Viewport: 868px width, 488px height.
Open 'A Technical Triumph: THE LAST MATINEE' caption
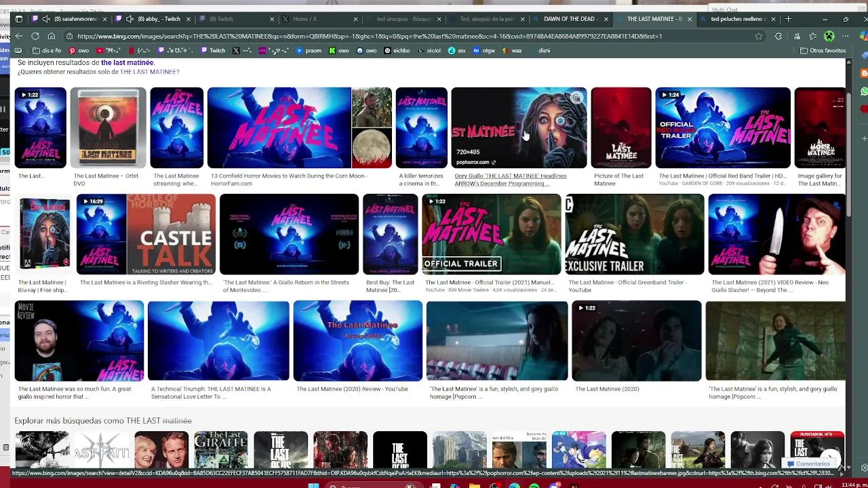pyautogui.click(x=211, y=392)
